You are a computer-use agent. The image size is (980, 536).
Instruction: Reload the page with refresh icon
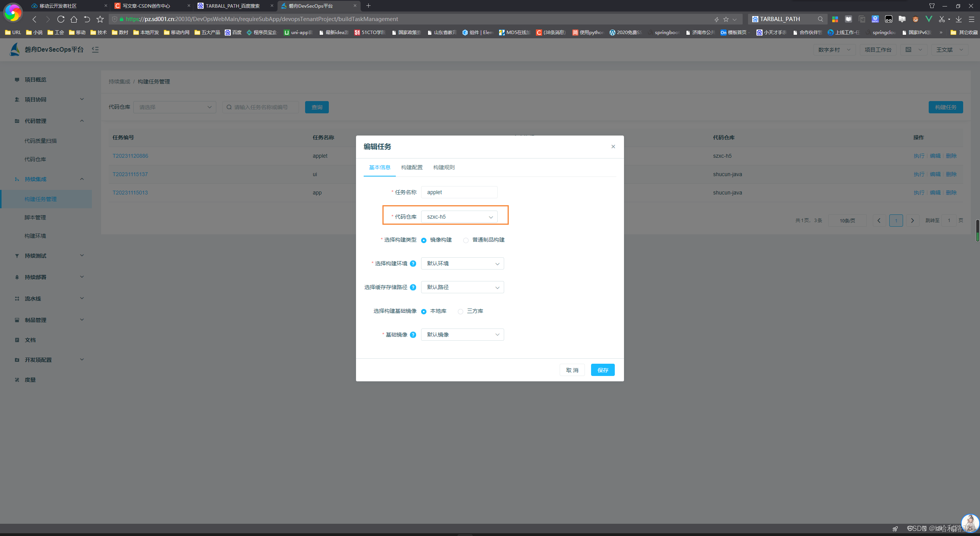pos(60,19)
